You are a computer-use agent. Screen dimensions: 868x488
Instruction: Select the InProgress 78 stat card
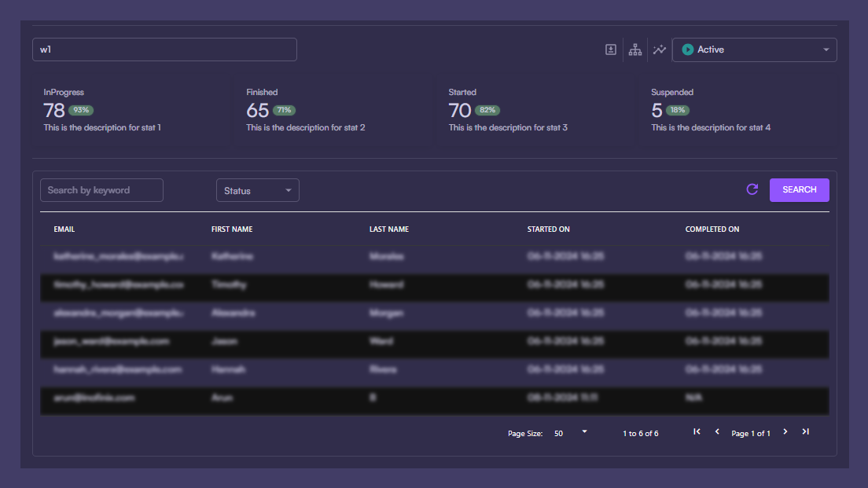[131, 110]
